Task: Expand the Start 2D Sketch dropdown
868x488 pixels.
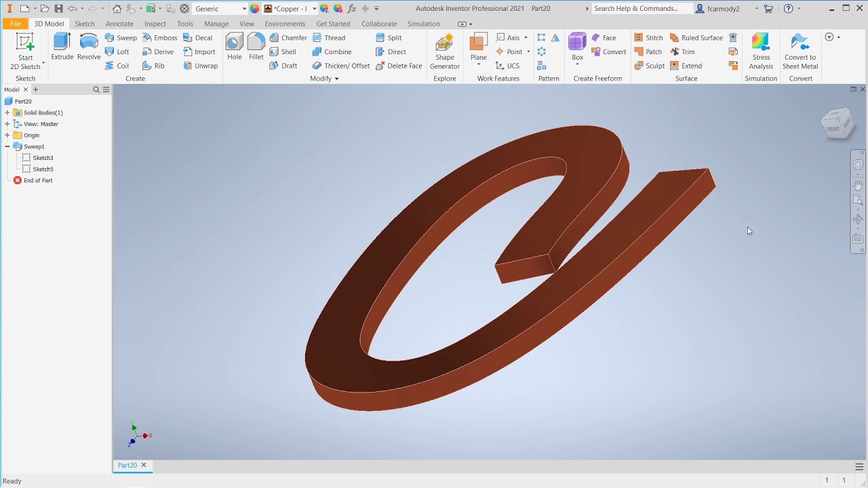Action: [x=43, y=64]
